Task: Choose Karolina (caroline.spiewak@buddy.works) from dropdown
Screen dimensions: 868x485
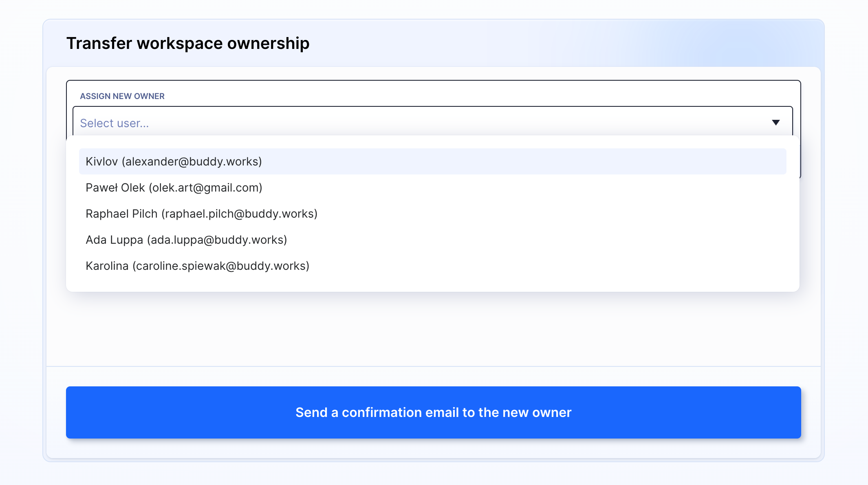Action: [x=432, y=266]
